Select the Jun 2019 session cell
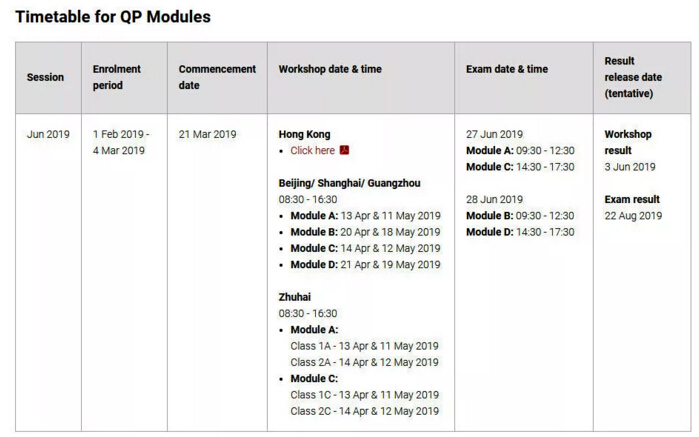699x437 pixels. 48,134
